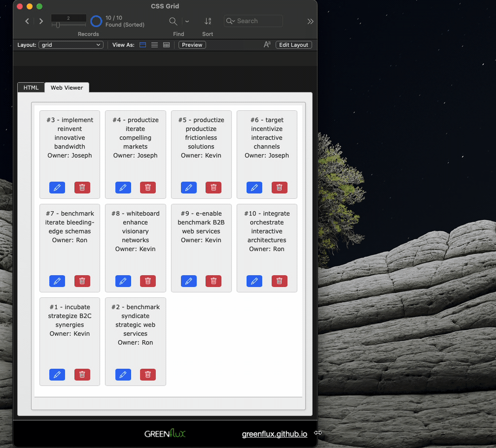The height and width of the screenshot is (448, 496).
Task: Click the Edit Layout button
Action: click(294, 45)
